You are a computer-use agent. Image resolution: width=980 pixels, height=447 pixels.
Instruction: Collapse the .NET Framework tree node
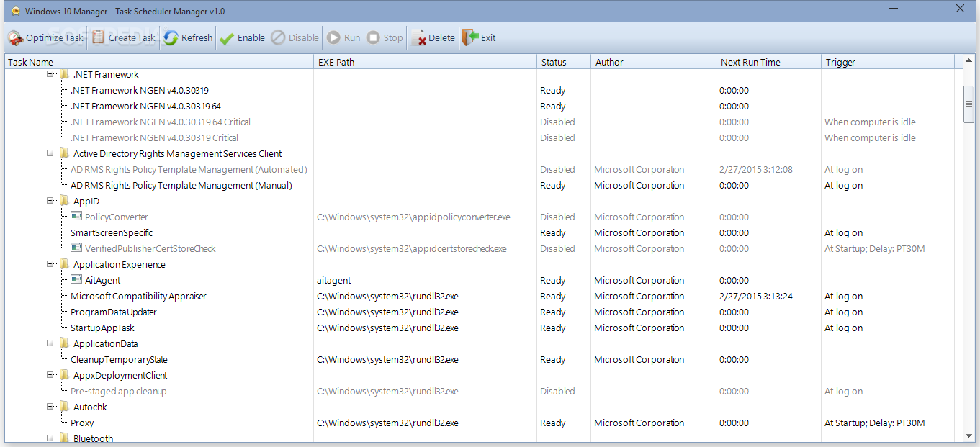50,74
